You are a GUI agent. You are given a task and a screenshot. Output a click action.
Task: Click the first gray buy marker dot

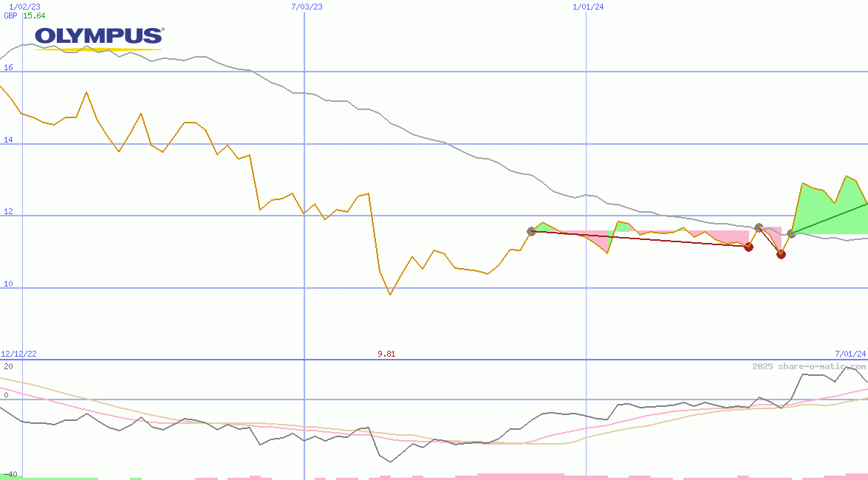(x=531, y=231)
